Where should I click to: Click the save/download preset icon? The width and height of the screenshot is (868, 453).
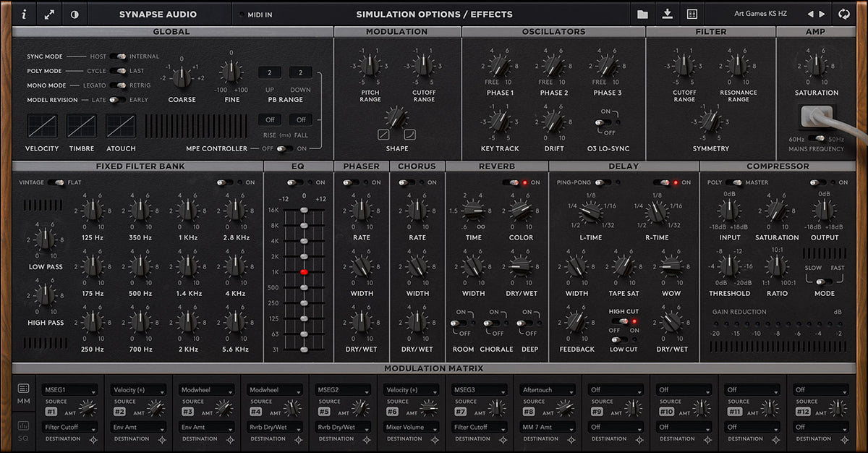pyautogui.click(x=667, y=14)
